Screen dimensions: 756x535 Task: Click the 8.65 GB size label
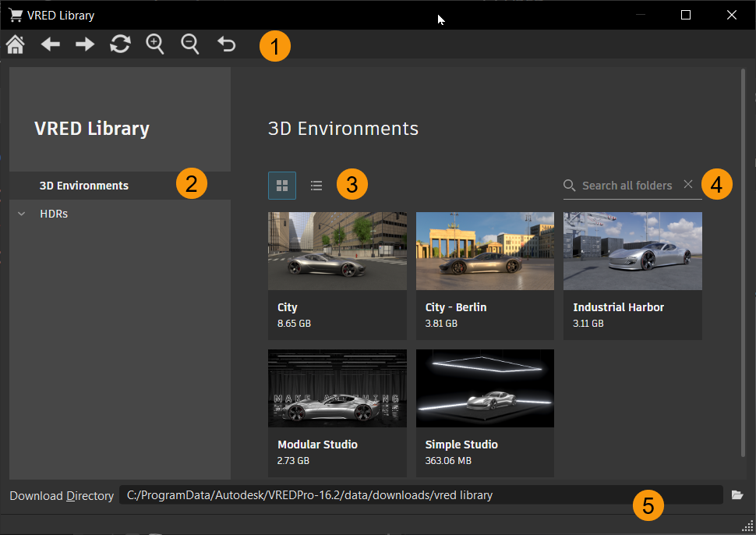(294, 323)
